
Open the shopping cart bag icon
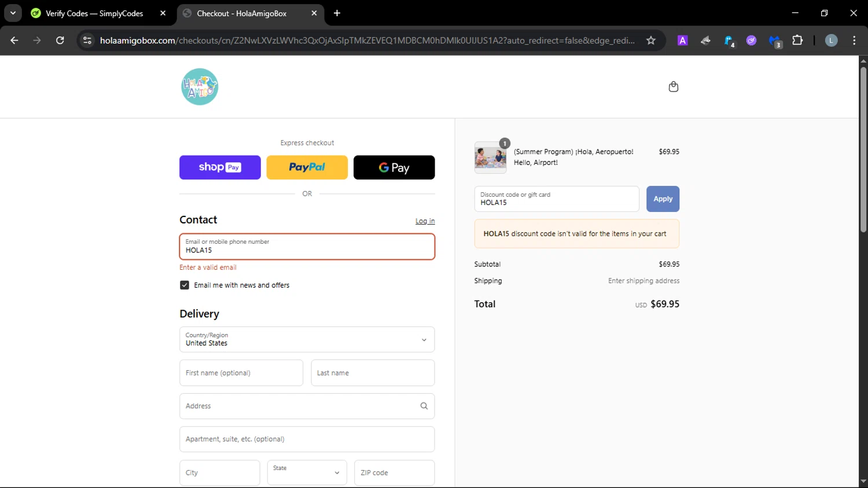(674, 87)
